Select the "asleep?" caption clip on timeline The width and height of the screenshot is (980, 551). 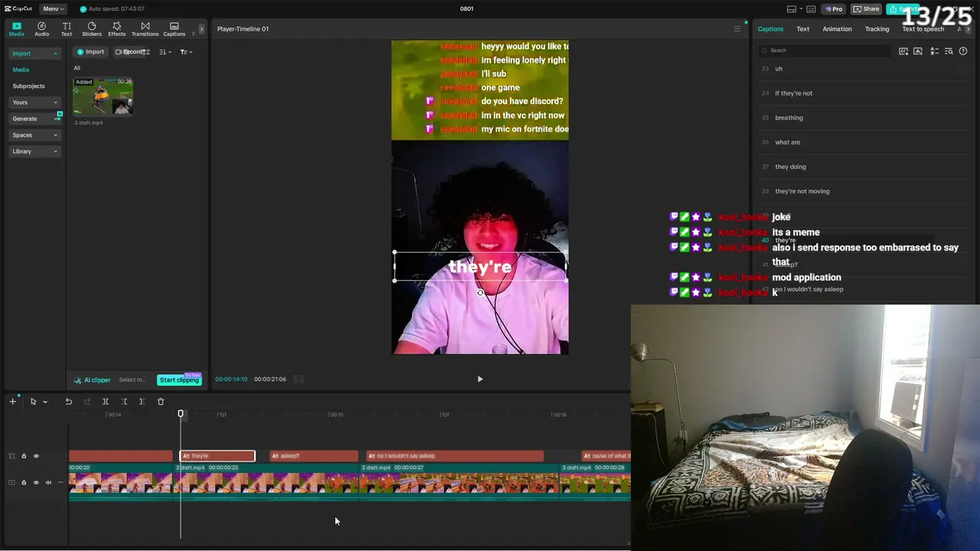coord(314,456)
